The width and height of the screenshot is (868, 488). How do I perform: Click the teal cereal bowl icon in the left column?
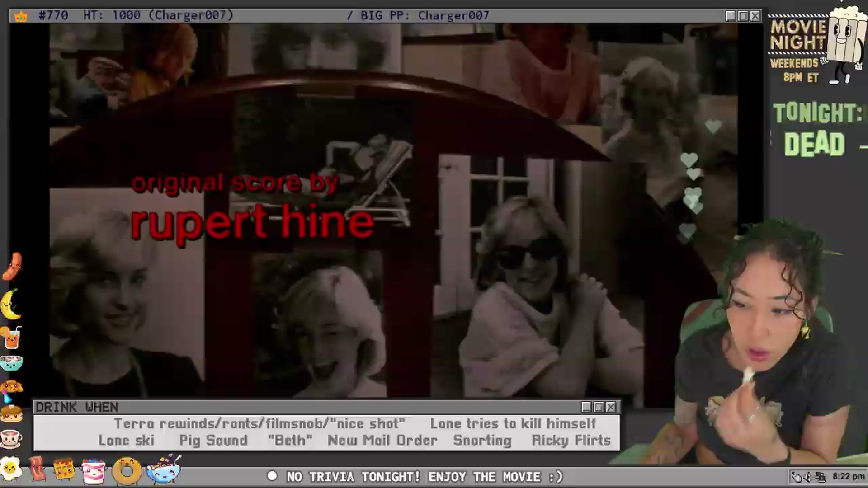[11, 363]
